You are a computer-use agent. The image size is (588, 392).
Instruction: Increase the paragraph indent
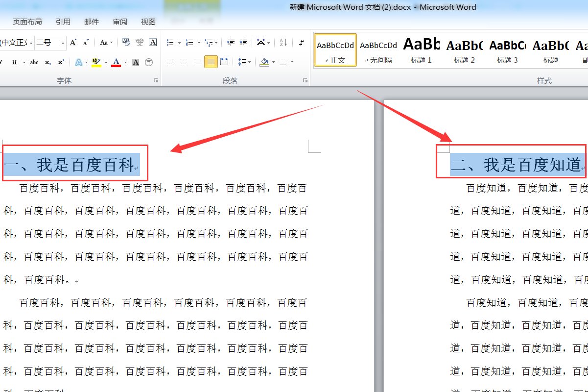243,43
